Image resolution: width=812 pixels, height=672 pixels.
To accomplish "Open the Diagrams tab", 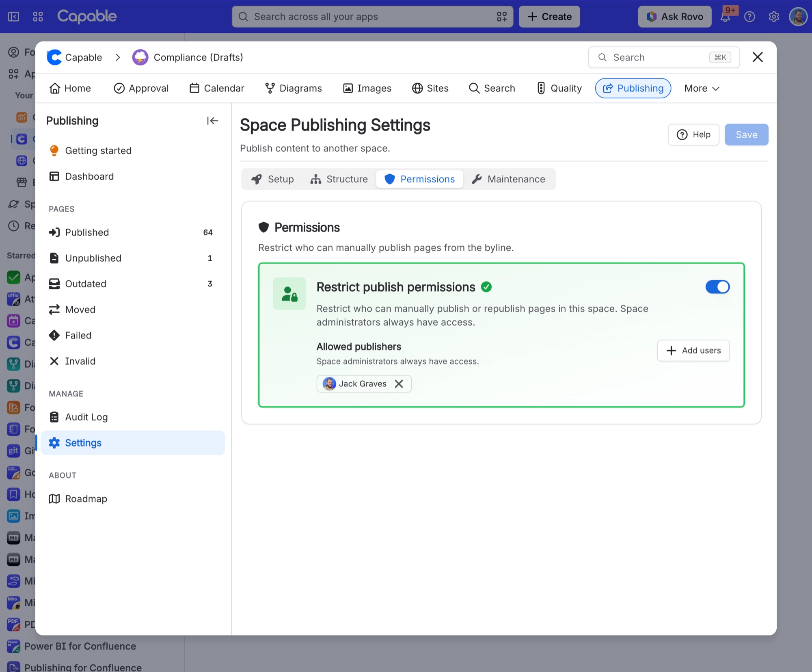I will click(x=293, y=88).
